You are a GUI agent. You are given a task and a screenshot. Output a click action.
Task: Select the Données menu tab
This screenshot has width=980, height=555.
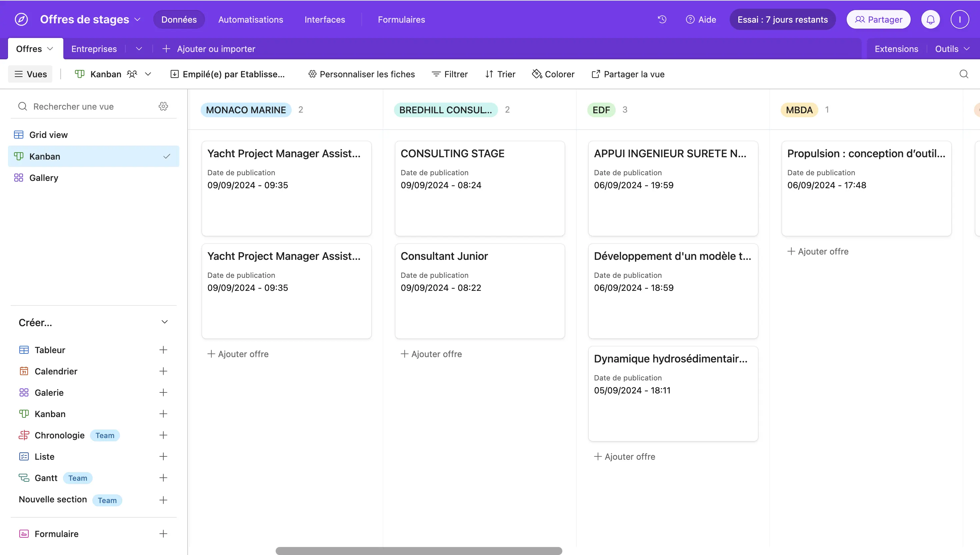(179, 19)
